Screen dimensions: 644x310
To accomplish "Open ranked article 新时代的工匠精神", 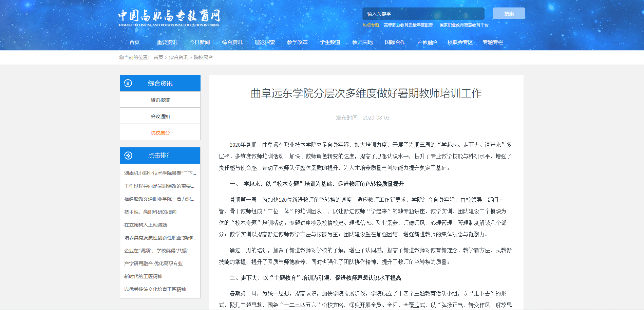I will tap(143, 276).
